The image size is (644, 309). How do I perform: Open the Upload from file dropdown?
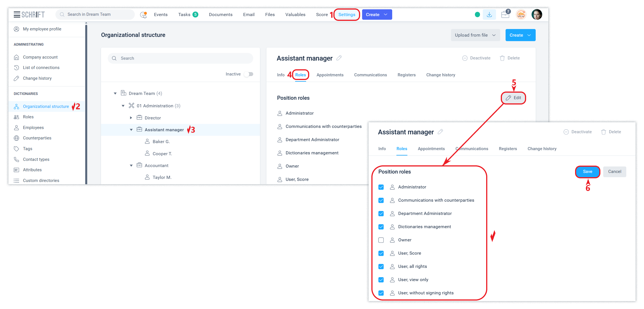475,35
